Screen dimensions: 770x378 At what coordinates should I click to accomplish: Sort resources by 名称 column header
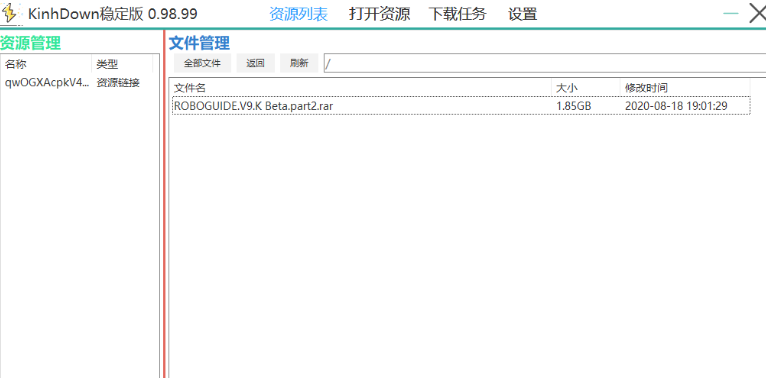pos(47,64)
